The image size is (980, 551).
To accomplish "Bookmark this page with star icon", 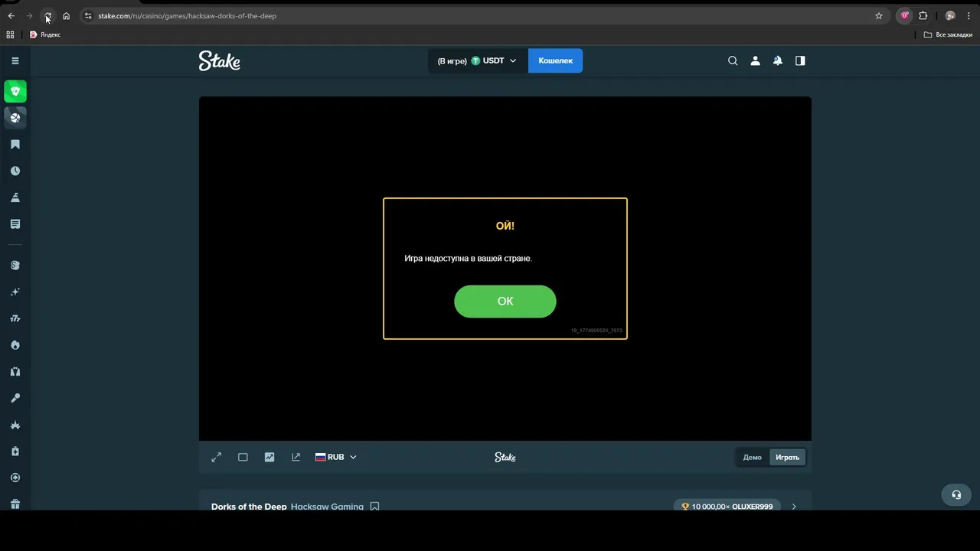I will [x=879, y=15].
